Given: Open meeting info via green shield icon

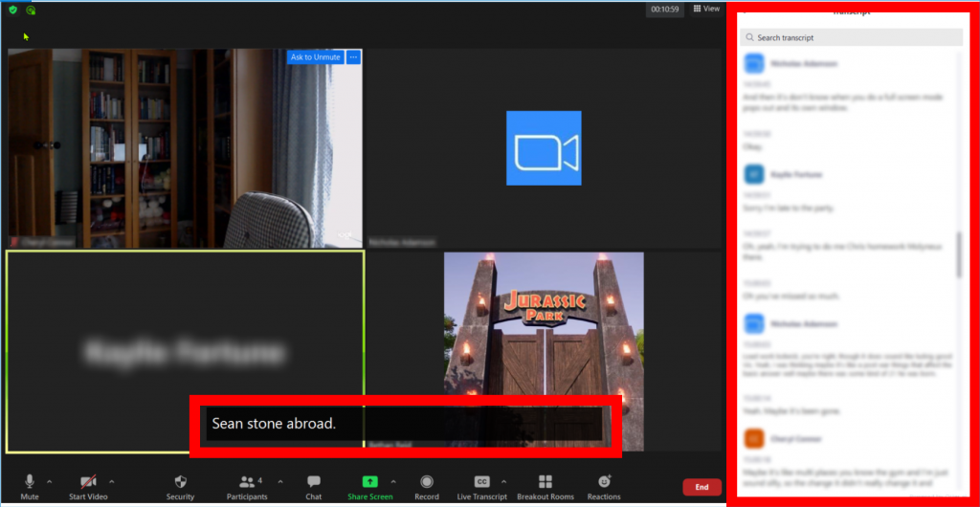Looking at the screenshot, I should click(x=12, y=10).
